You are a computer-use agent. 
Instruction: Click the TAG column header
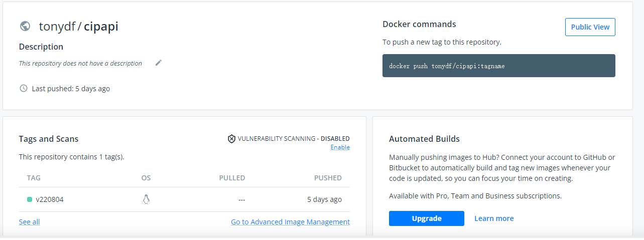coord(34,178)
